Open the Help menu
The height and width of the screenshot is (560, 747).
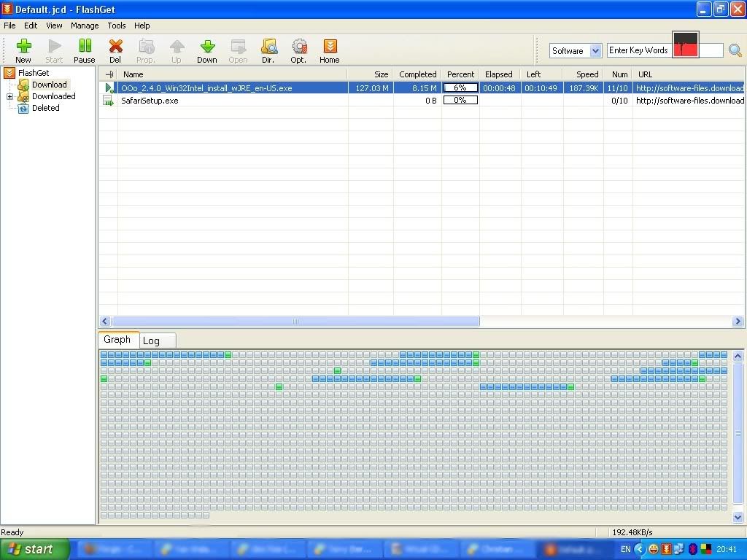(142, 26)
